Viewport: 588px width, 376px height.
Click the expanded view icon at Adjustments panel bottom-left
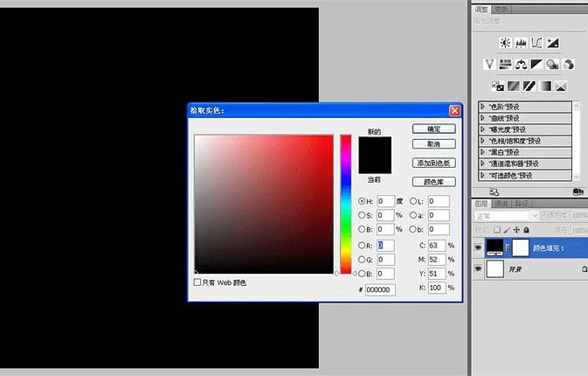click(x=495, y=192)
